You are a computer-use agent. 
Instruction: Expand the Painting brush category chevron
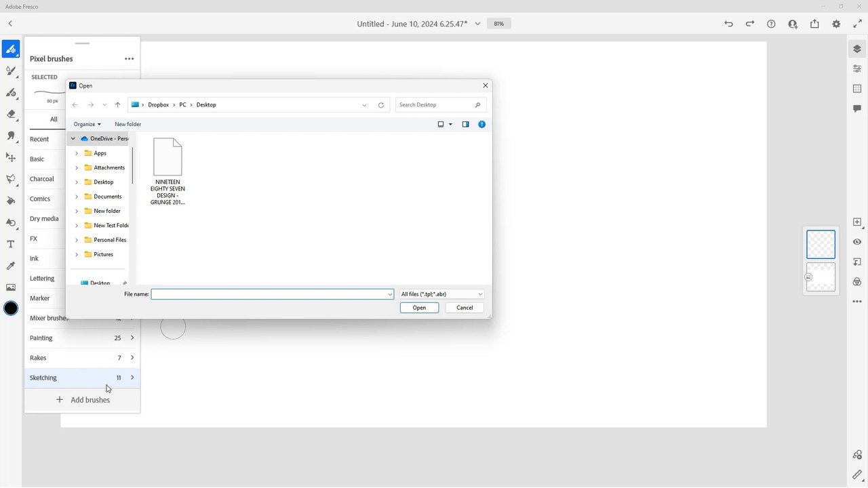click(x=132, y=338)
